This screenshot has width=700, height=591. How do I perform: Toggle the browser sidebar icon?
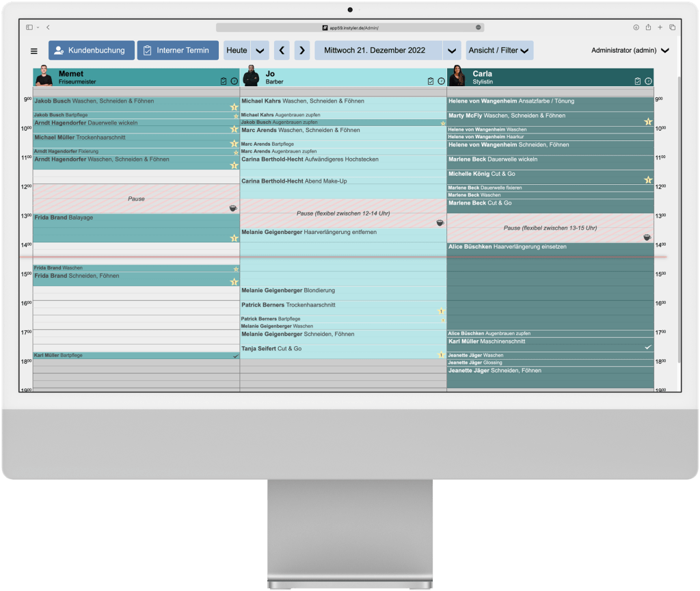pos(29,27)
